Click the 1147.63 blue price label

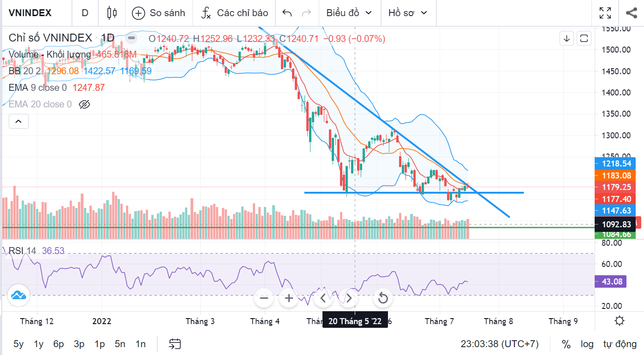coord(615,211)
